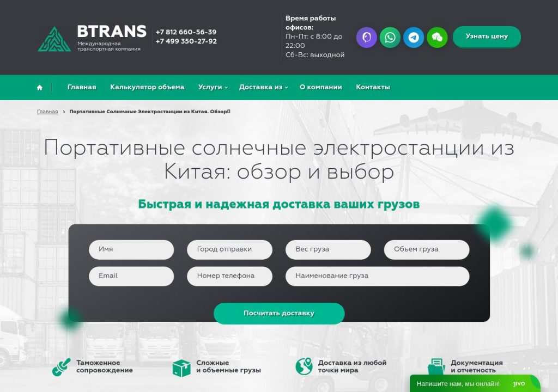The image size is (558, 392).
Task: Expand the Доставка из dropdown menu
Action: click(x=263, y=87)
